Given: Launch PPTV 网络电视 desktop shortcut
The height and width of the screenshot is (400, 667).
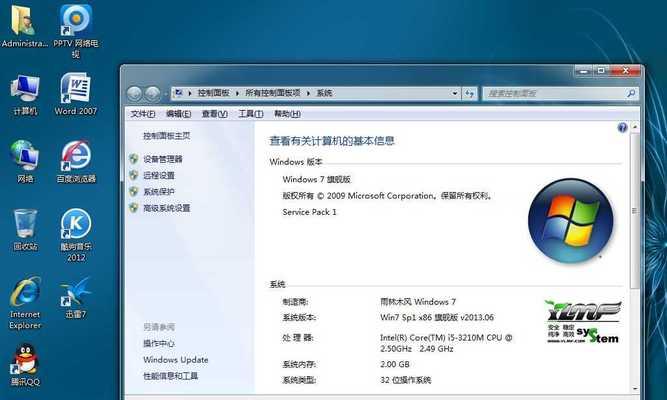Looking at the screenshot, I should 76,31.
